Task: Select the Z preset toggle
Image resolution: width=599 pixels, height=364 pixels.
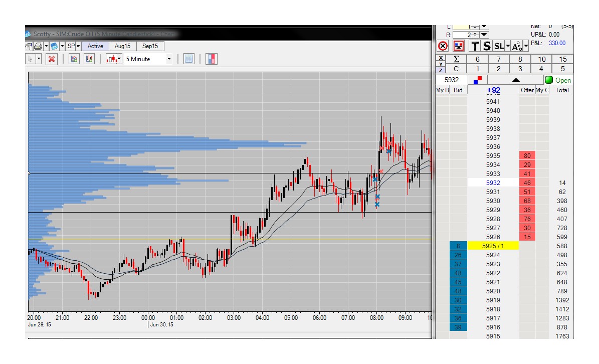Action: coord(441,70)
